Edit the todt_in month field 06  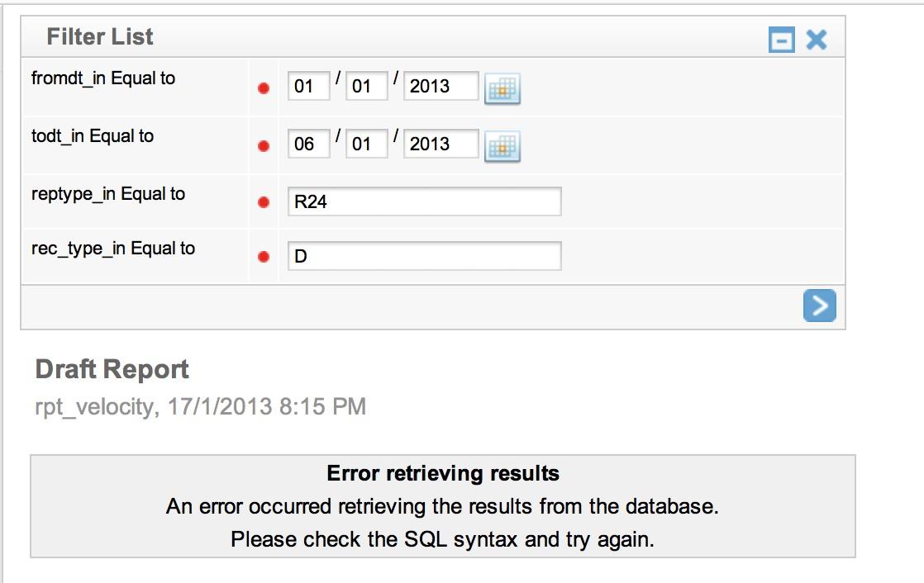(309, 144)
